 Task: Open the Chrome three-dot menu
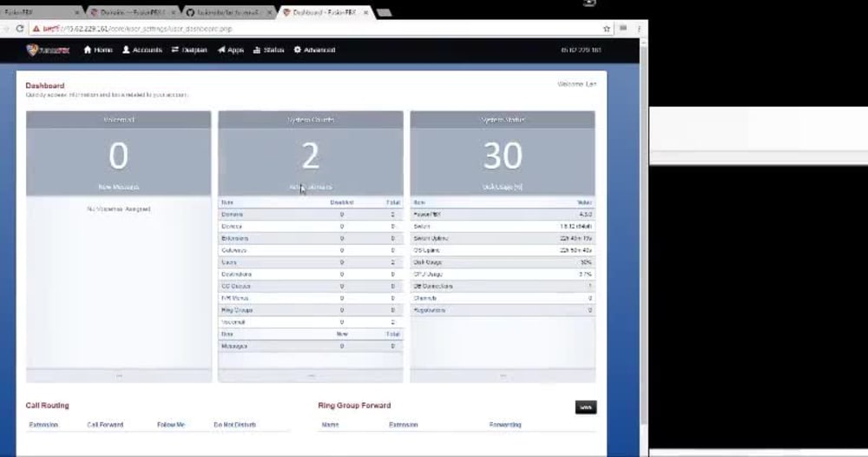pyautogui.click(x=639, y=29)
